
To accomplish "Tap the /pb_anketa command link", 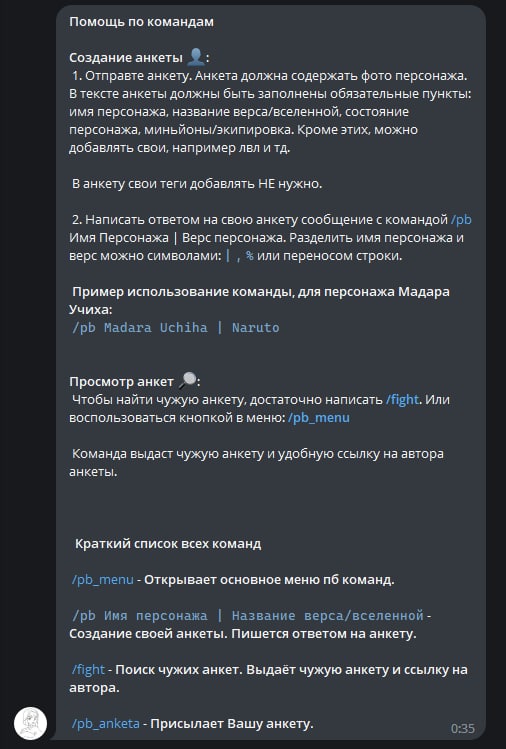I will (106, 723).
